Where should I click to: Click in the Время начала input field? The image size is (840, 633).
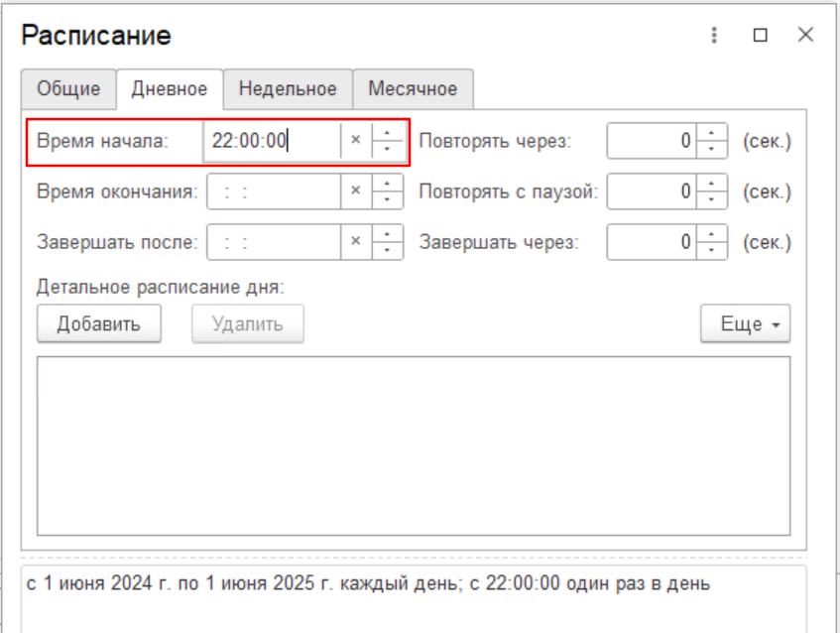coord(272,141)
